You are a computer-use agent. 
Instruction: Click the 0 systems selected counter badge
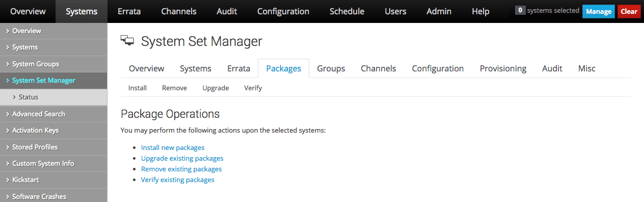coord(520,10)
